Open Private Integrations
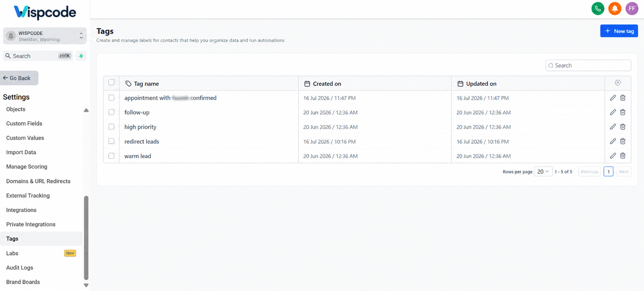644x291 pixels. click(31, 224)
